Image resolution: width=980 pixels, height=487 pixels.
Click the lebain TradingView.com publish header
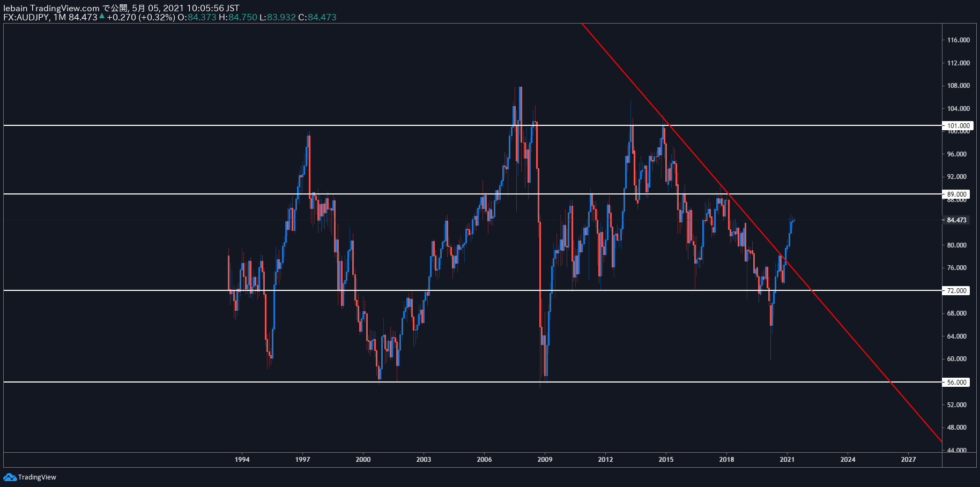(x=121, y=8)
